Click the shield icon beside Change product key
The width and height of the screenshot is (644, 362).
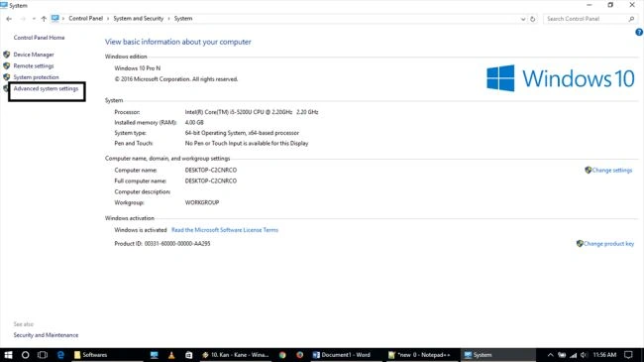click(x=580, y=244)
